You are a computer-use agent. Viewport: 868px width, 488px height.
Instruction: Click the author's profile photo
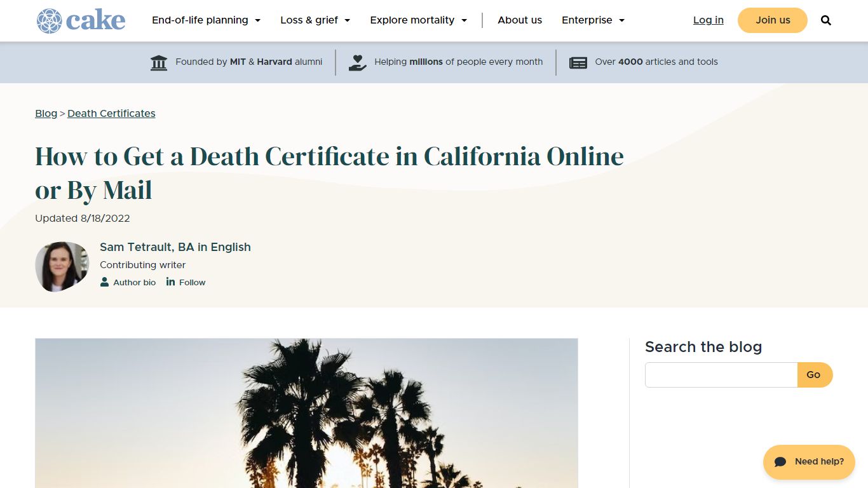(62, 266)
